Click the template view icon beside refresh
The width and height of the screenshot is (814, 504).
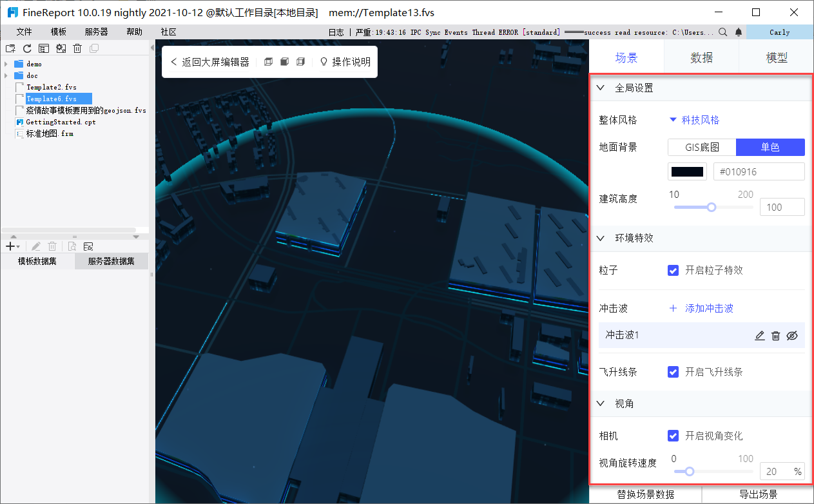[44, 48]
